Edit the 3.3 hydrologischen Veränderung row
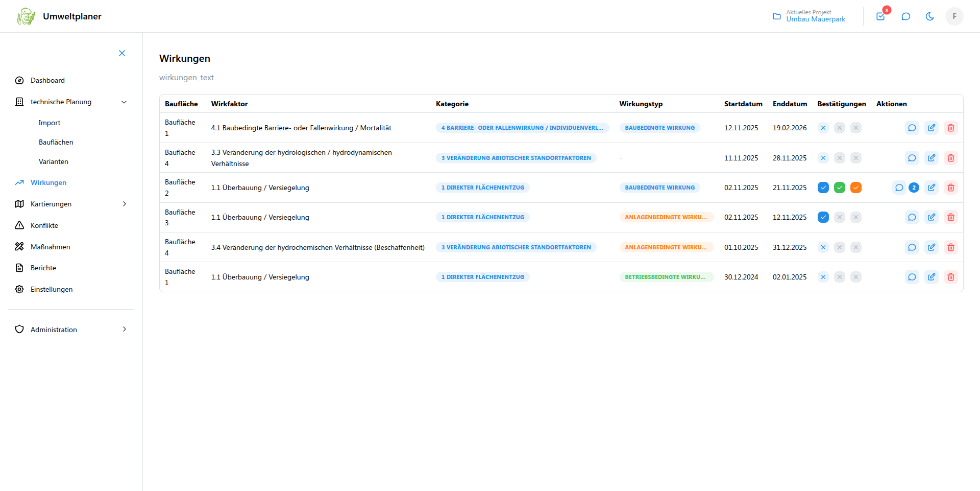This screenshot has height=491, width=980. 932,158
